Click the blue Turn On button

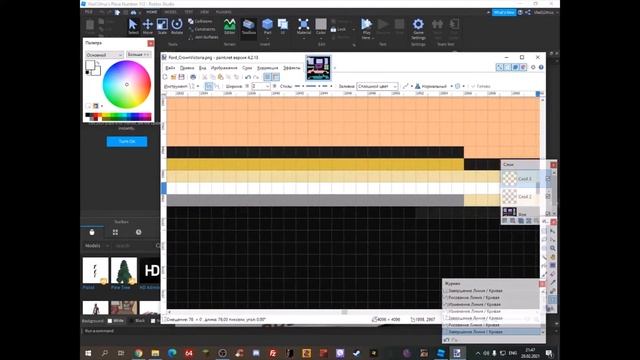(x=127, y=141)
